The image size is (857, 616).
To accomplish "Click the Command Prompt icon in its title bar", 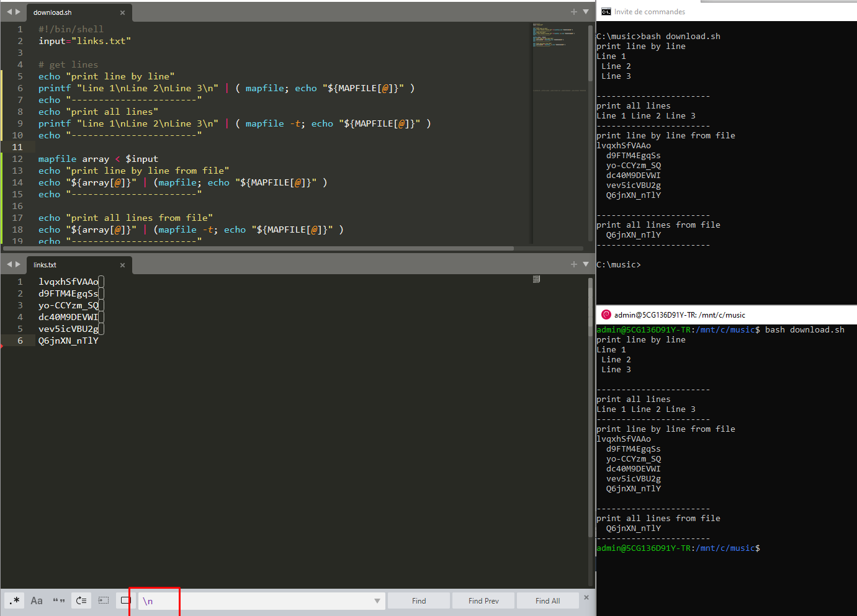I will (x=606, y=12).
